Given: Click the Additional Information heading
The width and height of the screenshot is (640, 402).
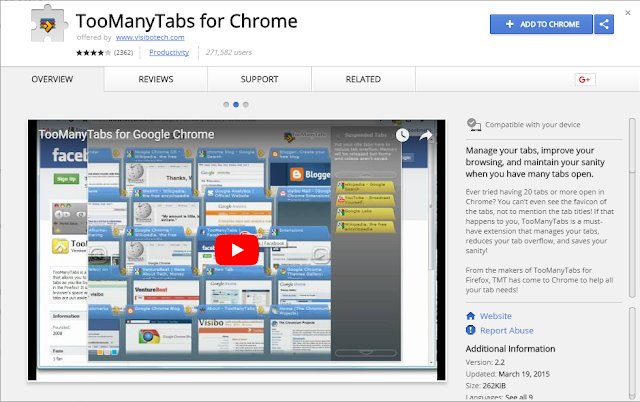Looking at the screenshot, I should 510,349.
